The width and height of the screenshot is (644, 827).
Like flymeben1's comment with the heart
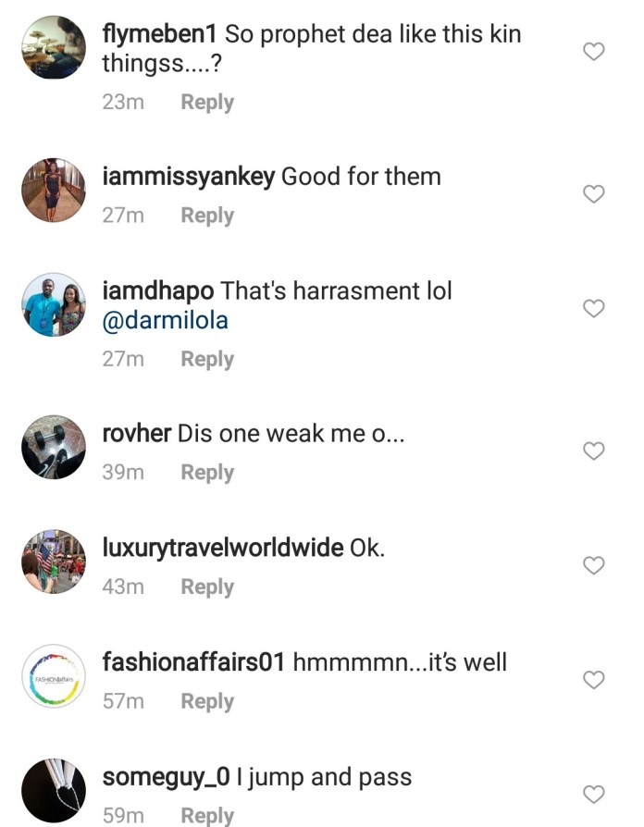593,51
